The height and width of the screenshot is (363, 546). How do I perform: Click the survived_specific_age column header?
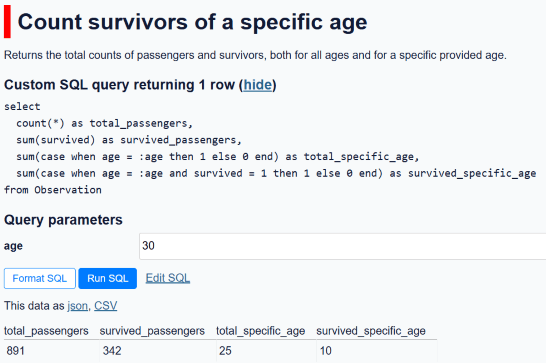click(x=371, y=331)
